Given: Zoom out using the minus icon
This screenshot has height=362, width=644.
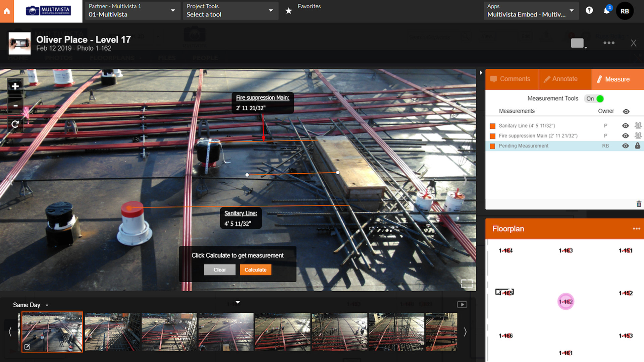Looking at the screenshot, I should click(x=15, y=106).
